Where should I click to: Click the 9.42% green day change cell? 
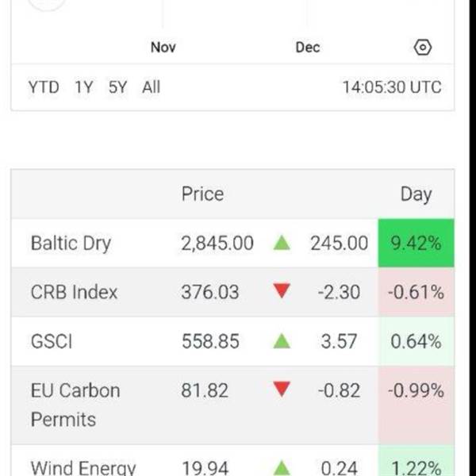coord(416,243)
